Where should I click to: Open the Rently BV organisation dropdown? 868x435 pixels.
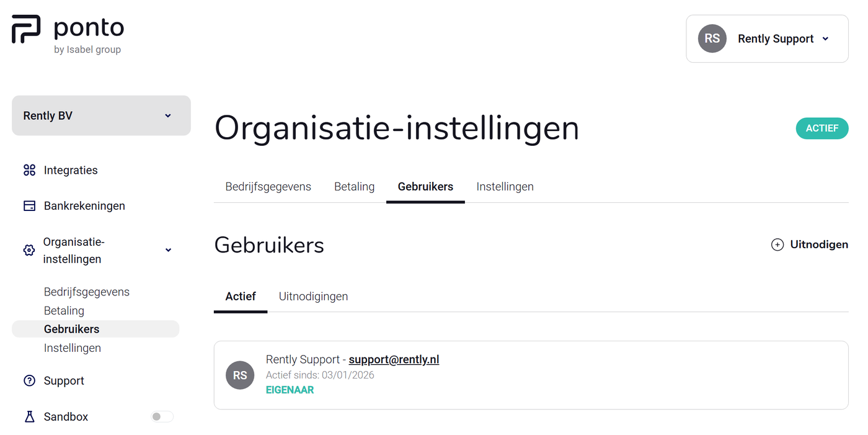click(101, 115)
